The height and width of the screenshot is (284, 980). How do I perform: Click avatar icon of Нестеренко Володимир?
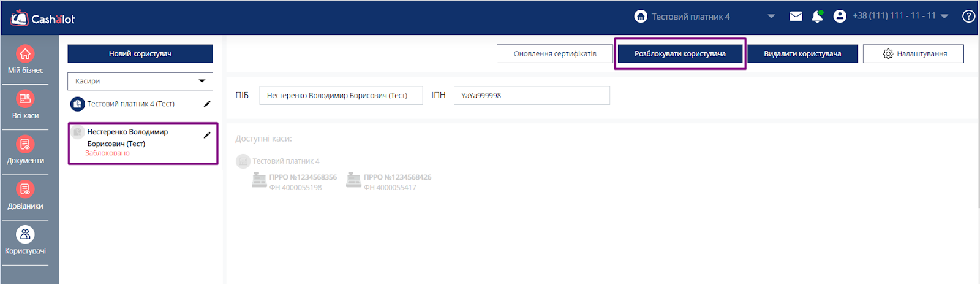click(x=78, y=132)
